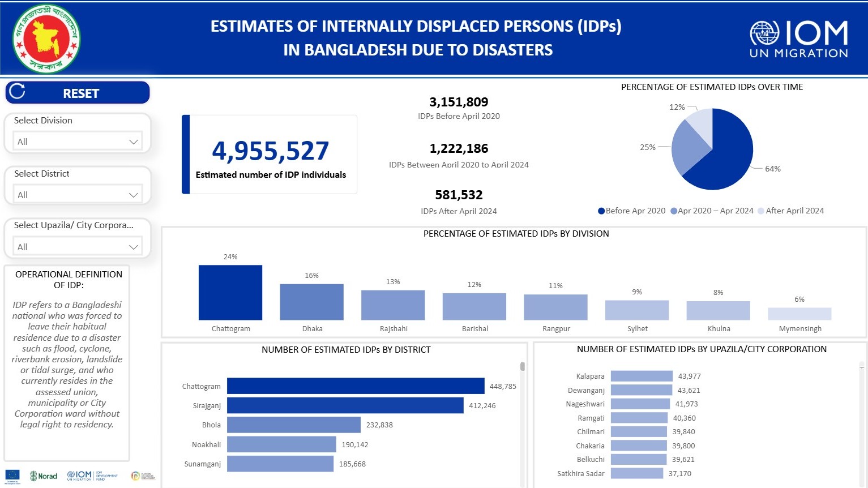Click the 64% slice of the pie chart
The height and width of the screenshot is (488, 868).
[730, 159]
